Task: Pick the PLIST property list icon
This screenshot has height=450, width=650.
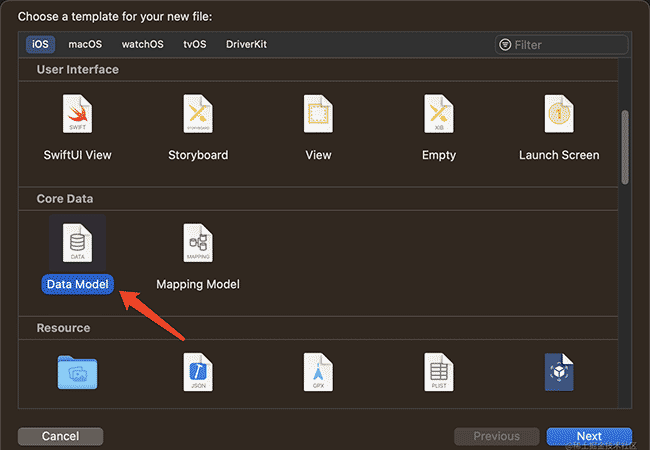Action: coord(439,372)
